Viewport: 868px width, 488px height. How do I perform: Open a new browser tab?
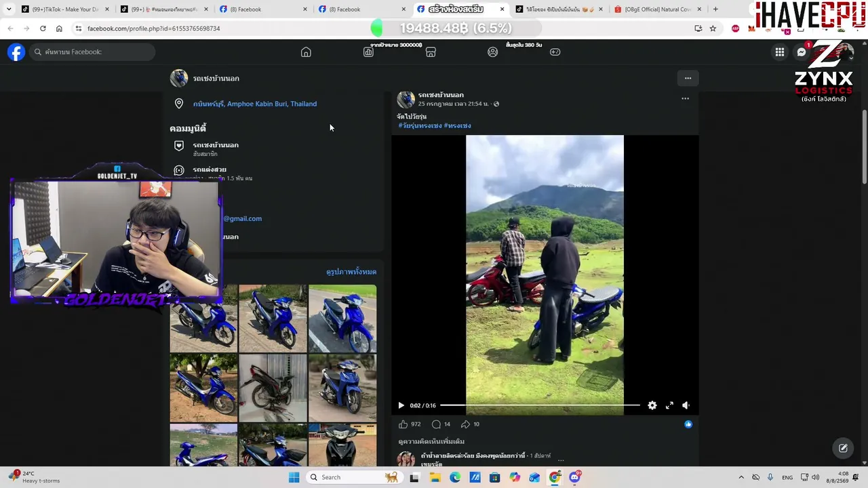[715, 9]
